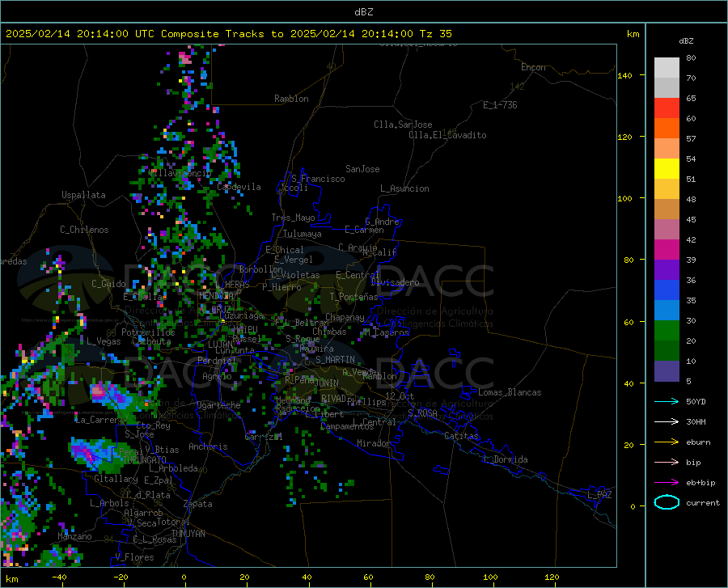Click the MENDOZA city label

215,295
